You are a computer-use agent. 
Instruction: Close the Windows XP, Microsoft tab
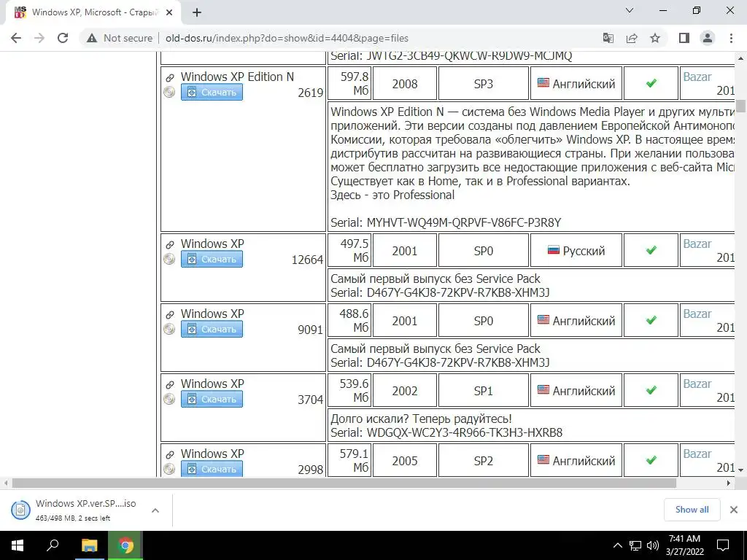[x=169, y=13]
